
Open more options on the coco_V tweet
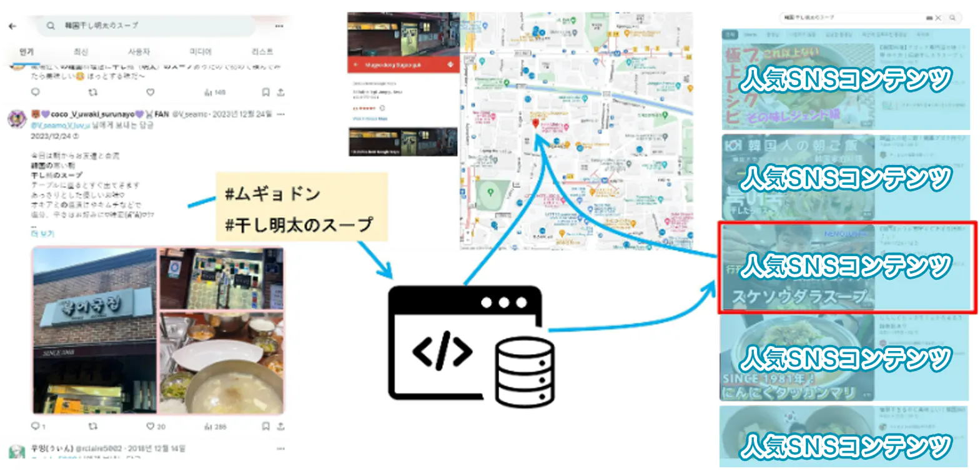[x=280, y=114]
